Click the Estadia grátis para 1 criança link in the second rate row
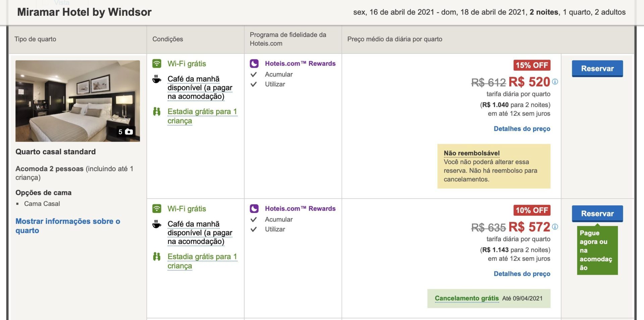 202,261
